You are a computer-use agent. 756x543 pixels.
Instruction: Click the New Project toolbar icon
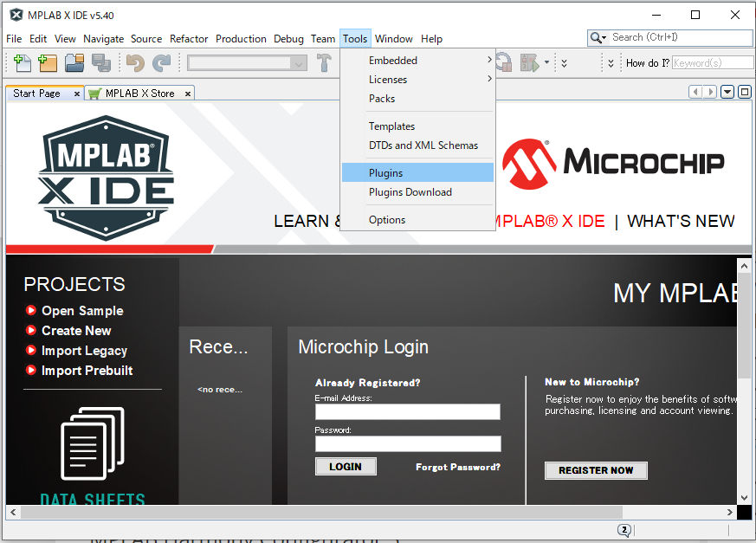[48, 62]
